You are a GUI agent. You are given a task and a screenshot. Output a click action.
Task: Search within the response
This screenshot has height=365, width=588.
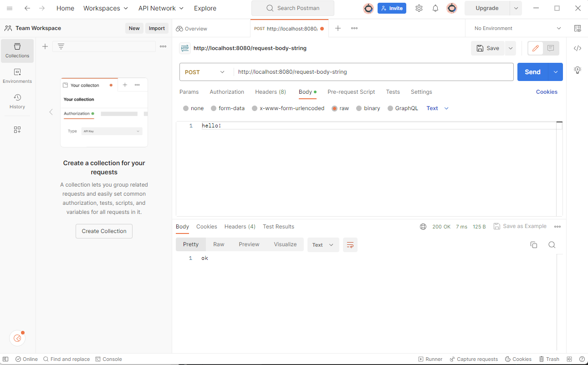pos(552,245)
